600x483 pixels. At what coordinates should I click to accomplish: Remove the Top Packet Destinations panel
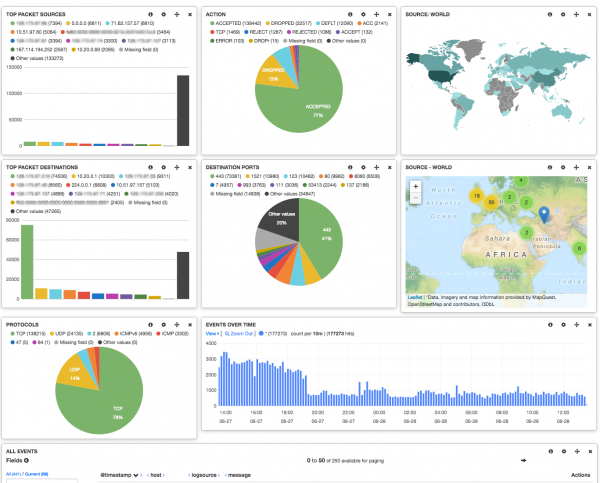189,169
